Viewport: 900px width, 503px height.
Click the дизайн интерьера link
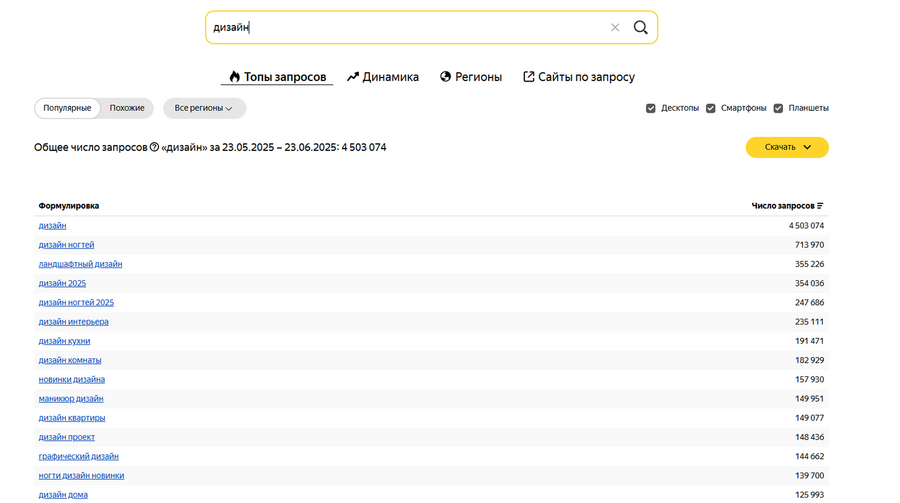click(73, 322)
